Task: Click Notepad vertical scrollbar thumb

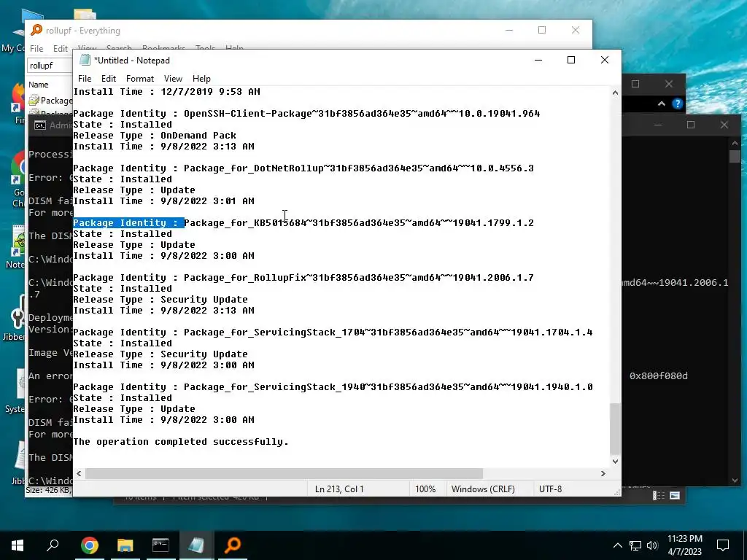Action: click(x=615, y=429)
